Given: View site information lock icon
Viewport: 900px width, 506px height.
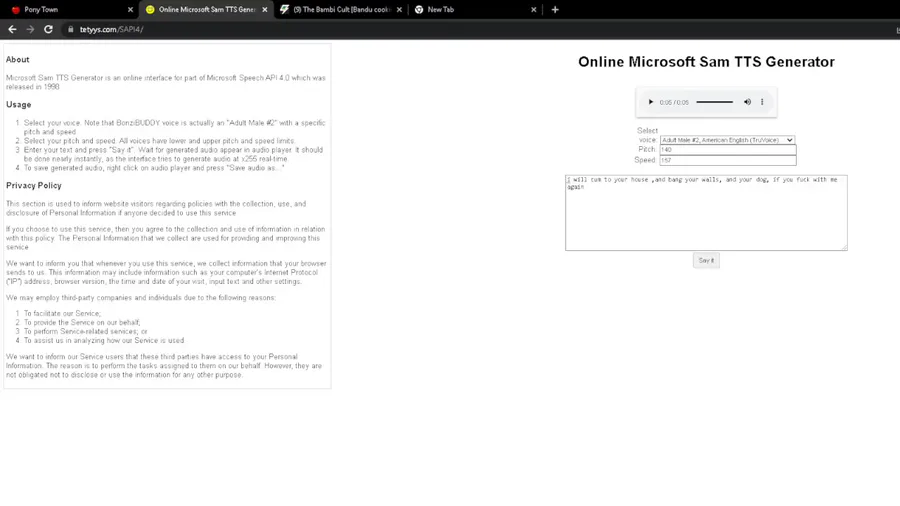Looking at the screenshot, I should 71,29.
